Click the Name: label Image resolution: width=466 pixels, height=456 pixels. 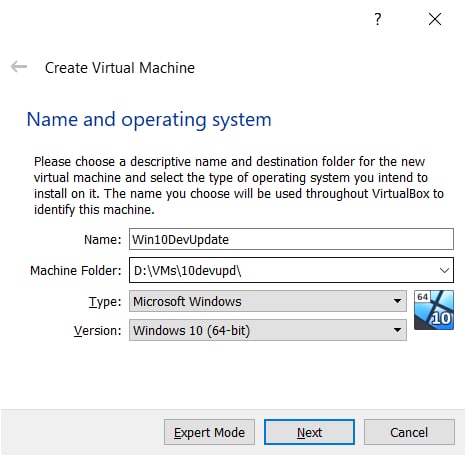tap(103, 239)
